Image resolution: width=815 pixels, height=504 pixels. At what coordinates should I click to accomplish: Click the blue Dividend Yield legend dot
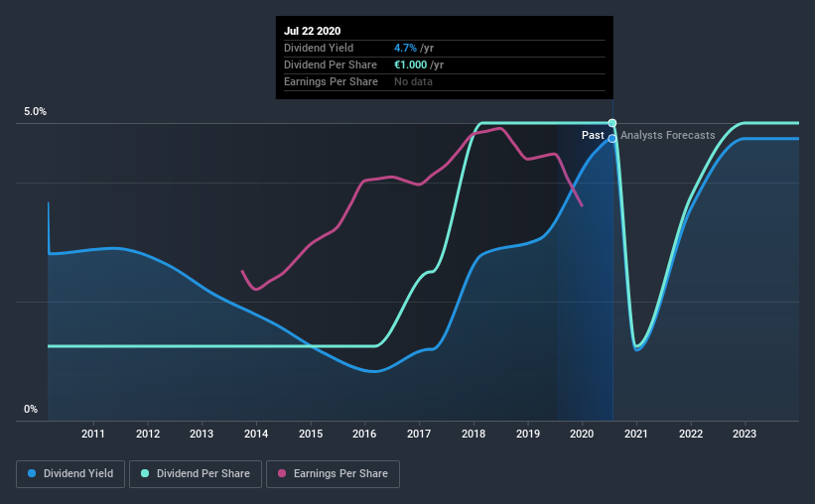[32, 473]
